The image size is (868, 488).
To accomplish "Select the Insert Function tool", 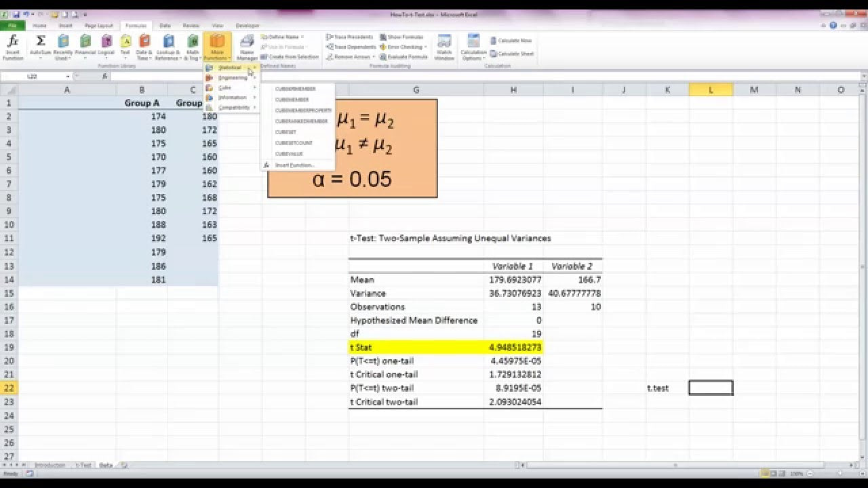I will [x=12, y=45].
